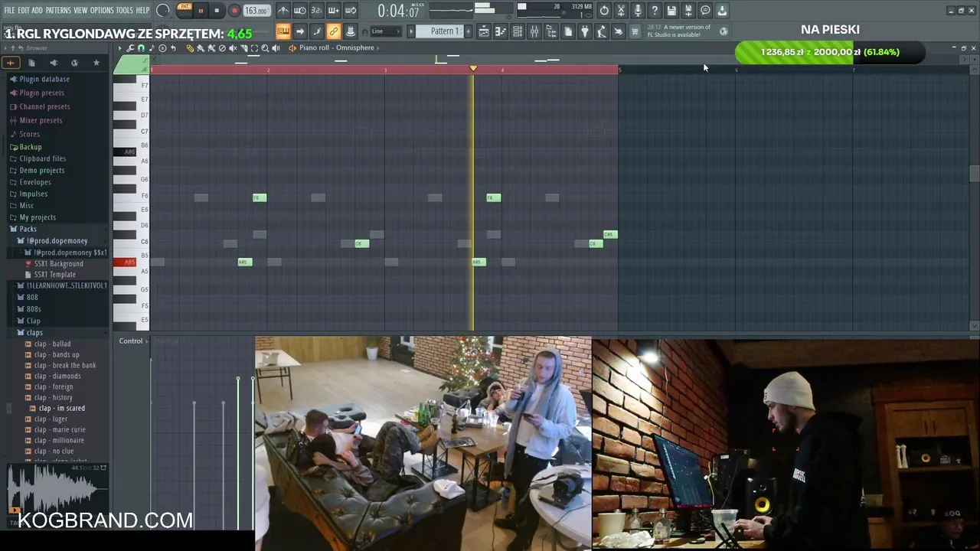Screen dimensions: 980x551
Task: Open the TOOLS menu
Action: 124,11
